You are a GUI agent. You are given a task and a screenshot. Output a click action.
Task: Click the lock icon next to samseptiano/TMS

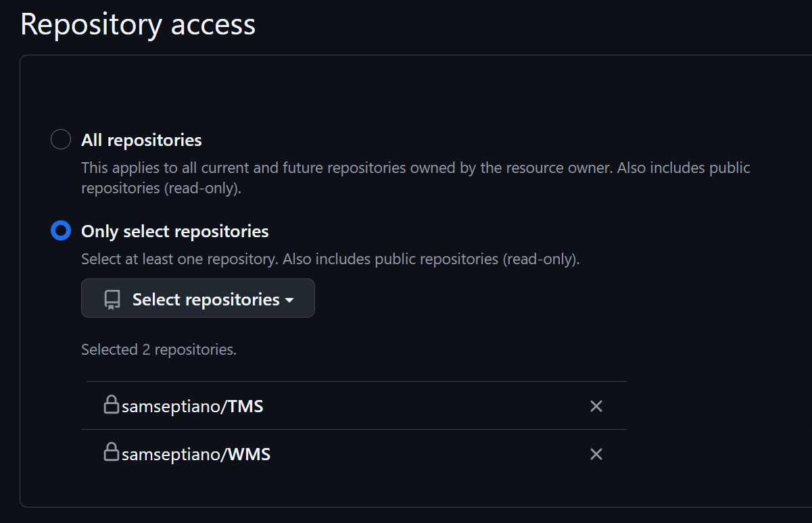click(111, 405)
